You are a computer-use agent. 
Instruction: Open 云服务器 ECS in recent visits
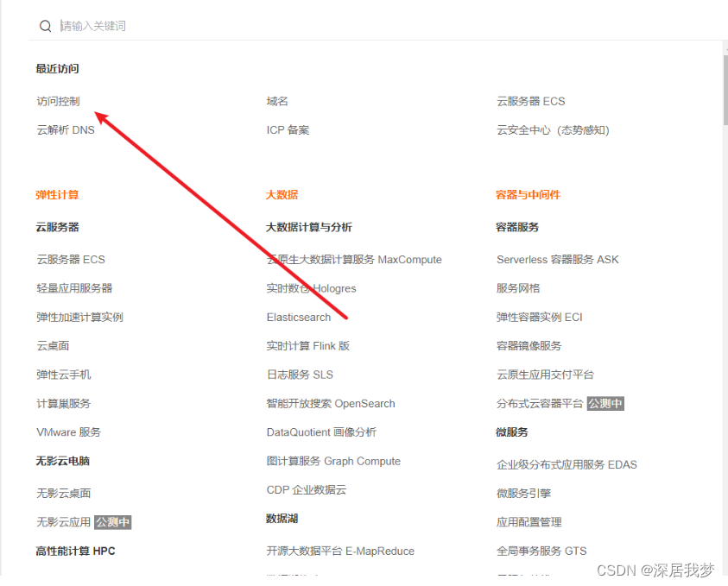[x=531, y=101]
